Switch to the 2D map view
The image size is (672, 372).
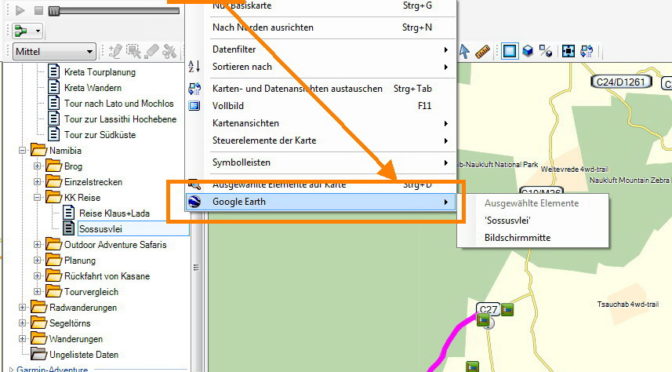click(510, 51)
